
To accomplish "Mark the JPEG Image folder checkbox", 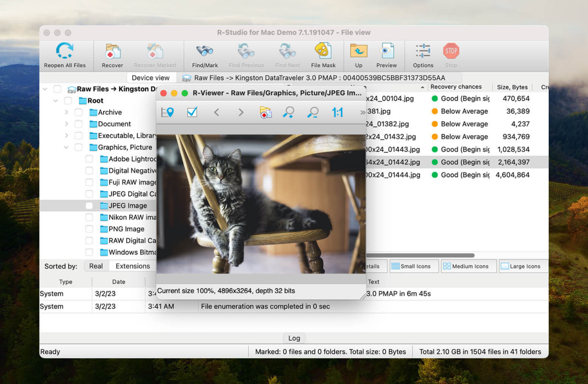I will [89, 206].
